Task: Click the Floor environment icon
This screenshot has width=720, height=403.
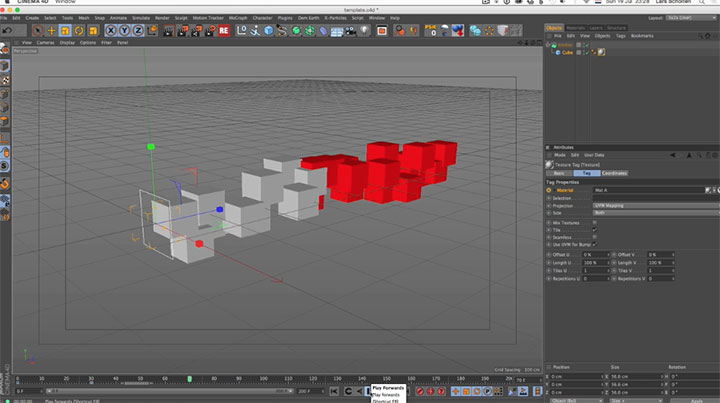Action: click(x=337, y=31)
